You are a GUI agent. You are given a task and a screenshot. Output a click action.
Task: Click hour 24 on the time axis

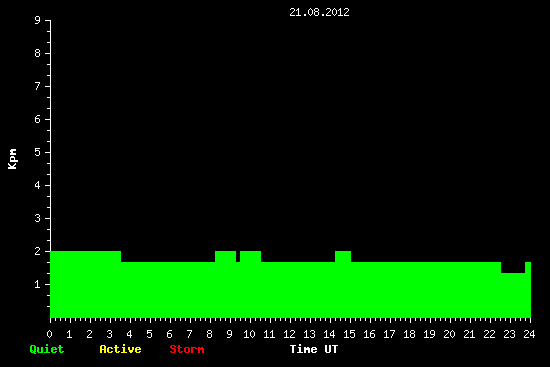[x=529, y=334]
